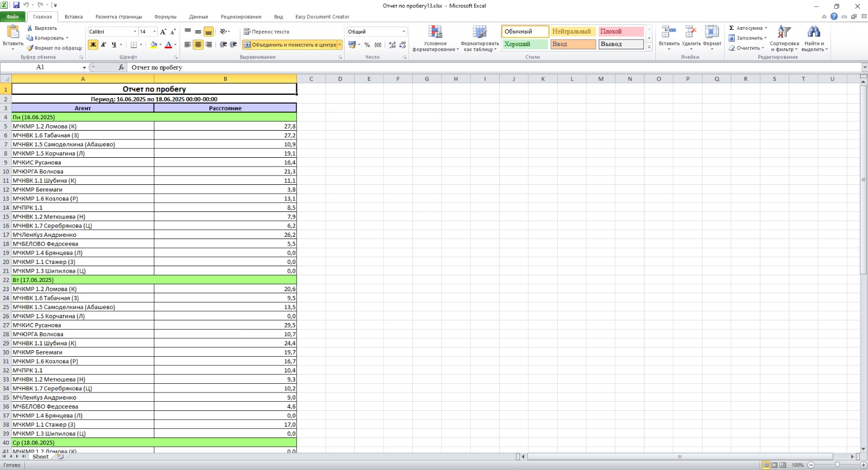The height and width of the screenshot is (470, 868).
Task: Click the thousands separator 000 icon
Action: tap(378, 45)
